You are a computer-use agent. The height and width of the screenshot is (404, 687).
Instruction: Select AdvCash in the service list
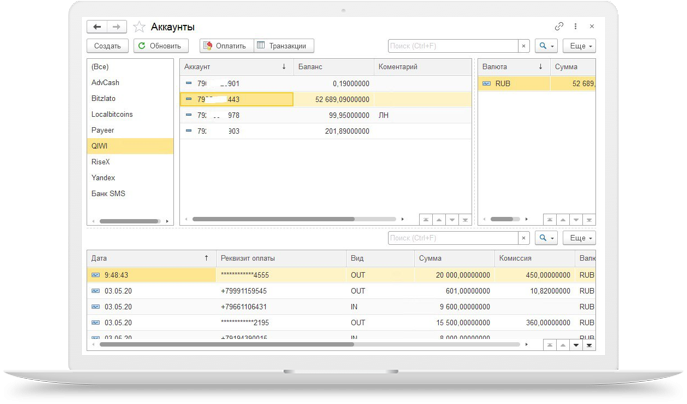coord(130,82)
